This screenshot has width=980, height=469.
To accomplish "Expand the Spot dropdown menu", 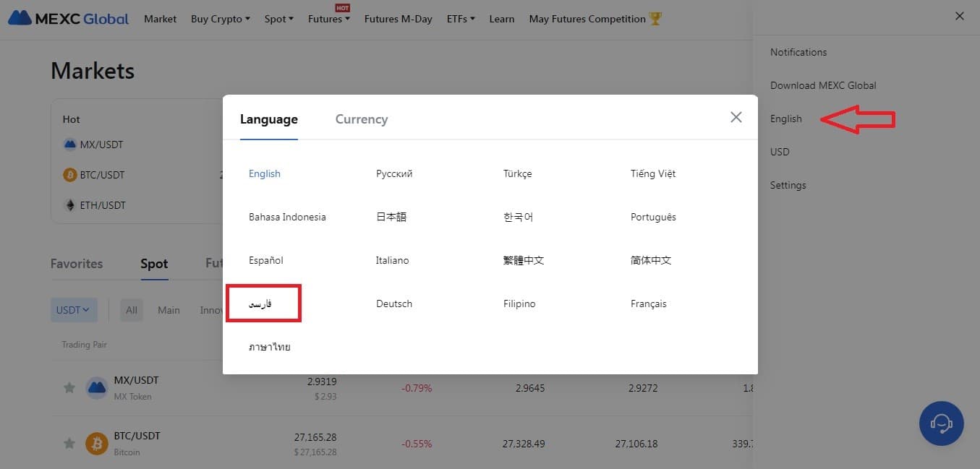I will click(279, 19).
